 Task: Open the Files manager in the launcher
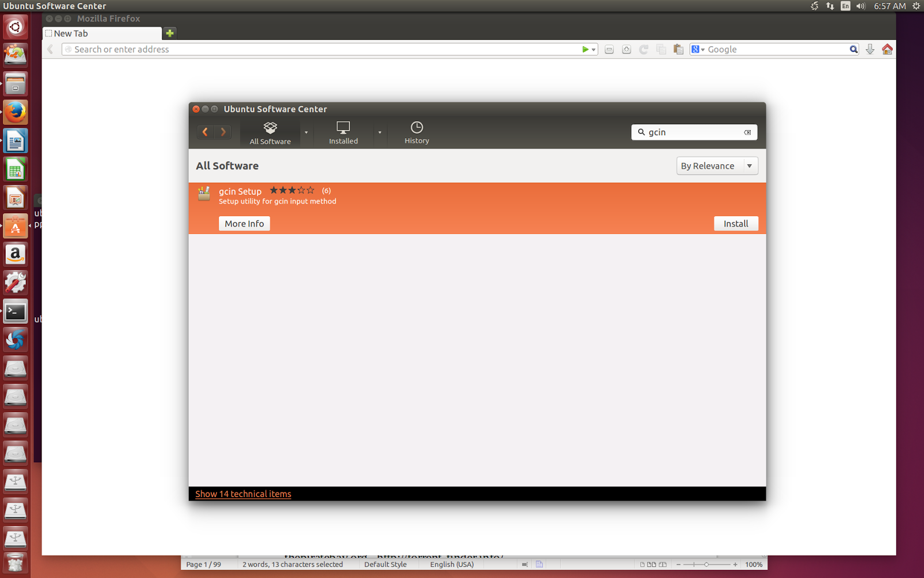[x=16, y=84]
